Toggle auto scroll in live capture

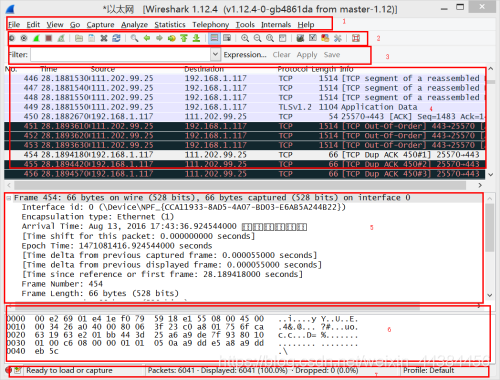pos(227,38)
